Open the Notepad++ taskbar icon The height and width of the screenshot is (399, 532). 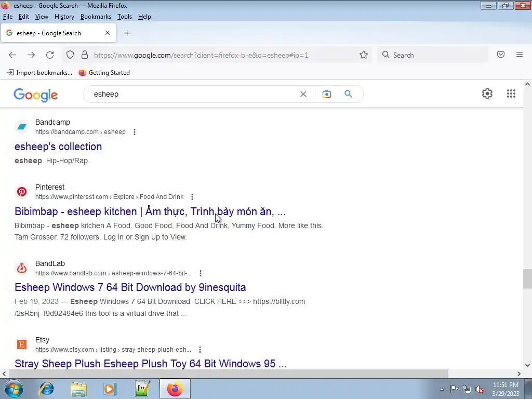[x=142, y=389]
